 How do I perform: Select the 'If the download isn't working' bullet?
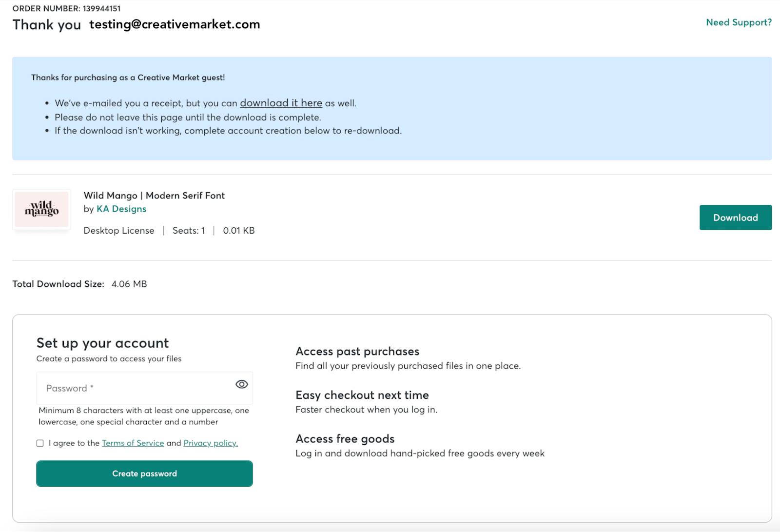pos(228,130)
